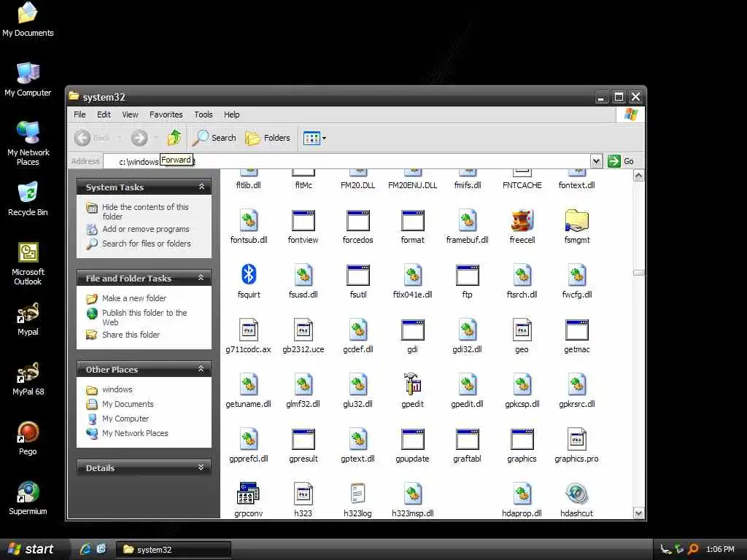Open the Help menu
Image resolution: width=747 pixels, height=560 pixels.
click(x=231, y=114)
